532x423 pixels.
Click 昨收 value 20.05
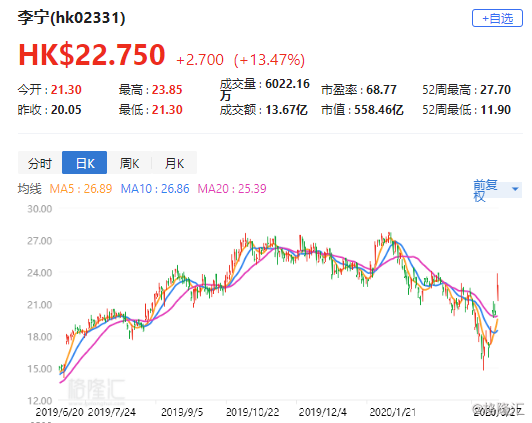pyautogui.click(x=66, y=110)
